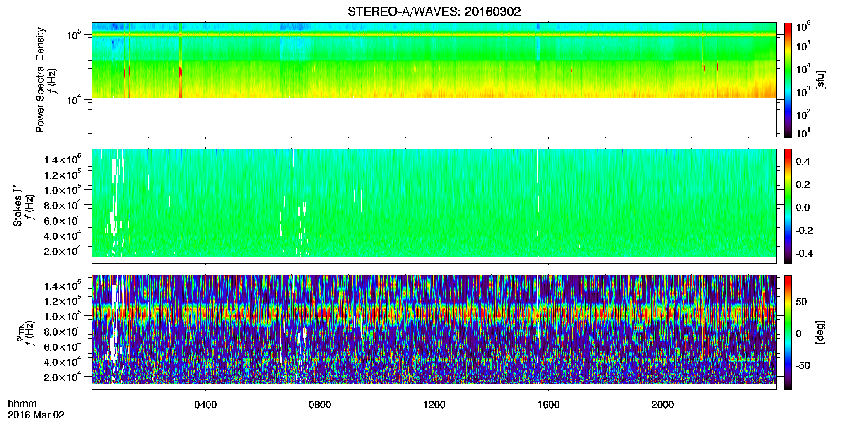
Task: Click the Power Spectral Density axis title
Action: pos(40,80)
